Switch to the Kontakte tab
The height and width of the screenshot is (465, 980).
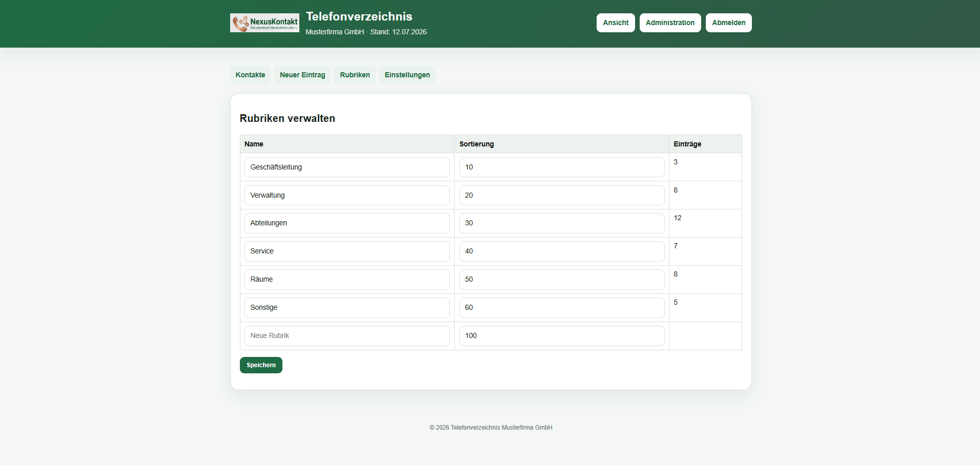[x=250, y=75]
